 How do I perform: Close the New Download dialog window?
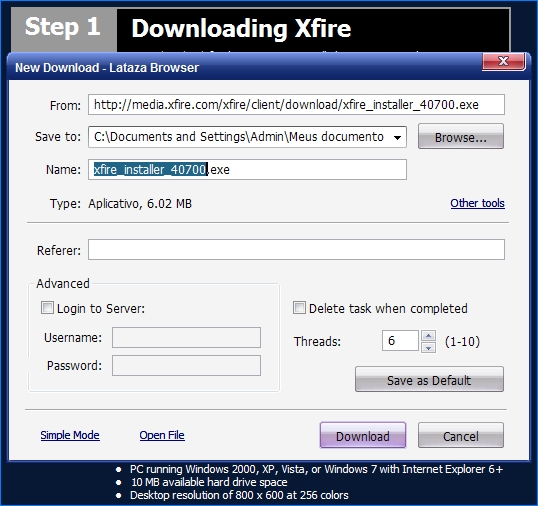coord(503,62)
